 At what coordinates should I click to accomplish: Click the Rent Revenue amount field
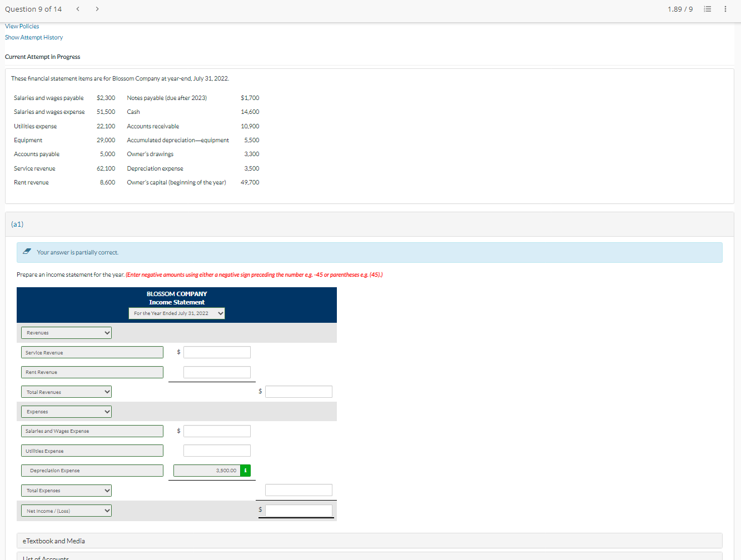217,372
